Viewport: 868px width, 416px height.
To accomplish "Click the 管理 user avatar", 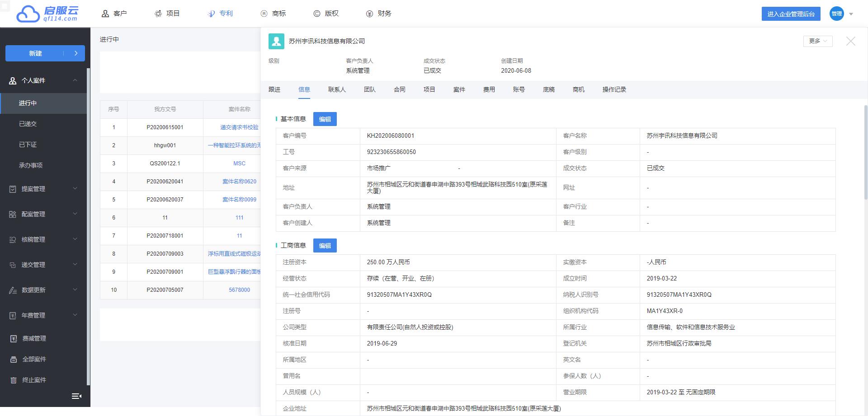I will pos(837,14).
